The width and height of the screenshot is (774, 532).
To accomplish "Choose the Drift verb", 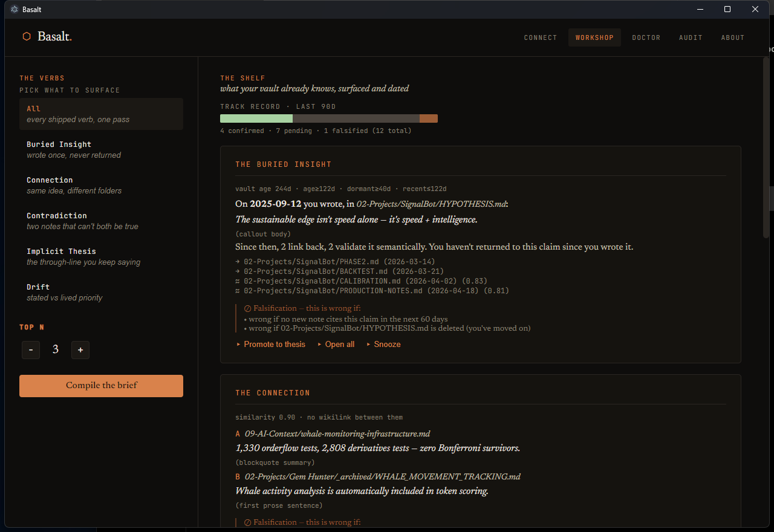I will point(101,292).
